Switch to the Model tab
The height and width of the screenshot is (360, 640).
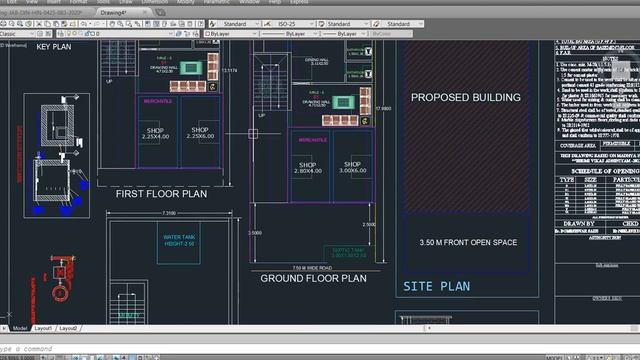pyautogui.click(x=19, y=328)
